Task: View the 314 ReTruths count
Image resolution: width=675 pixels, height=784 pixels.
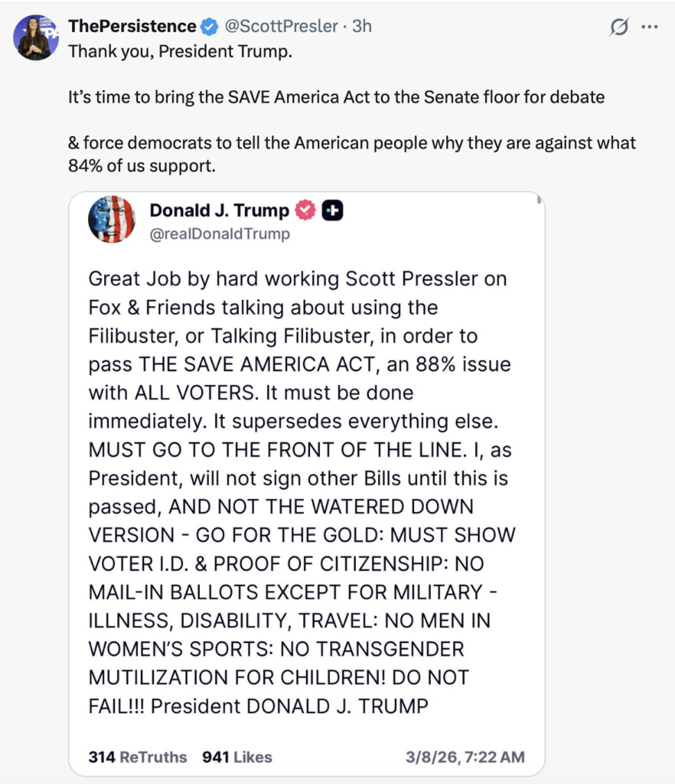Action: (138, 757)
